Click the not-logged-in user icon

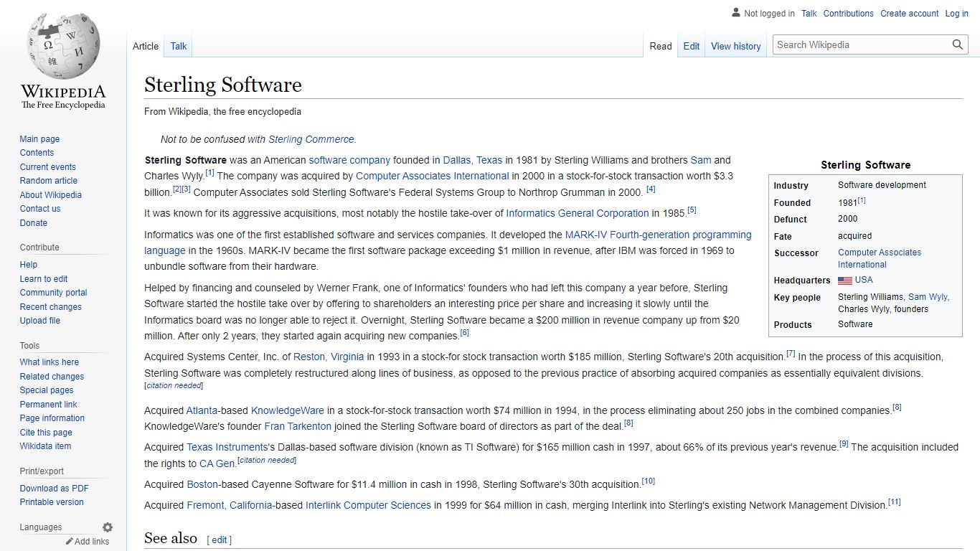(x=736, y=13)
